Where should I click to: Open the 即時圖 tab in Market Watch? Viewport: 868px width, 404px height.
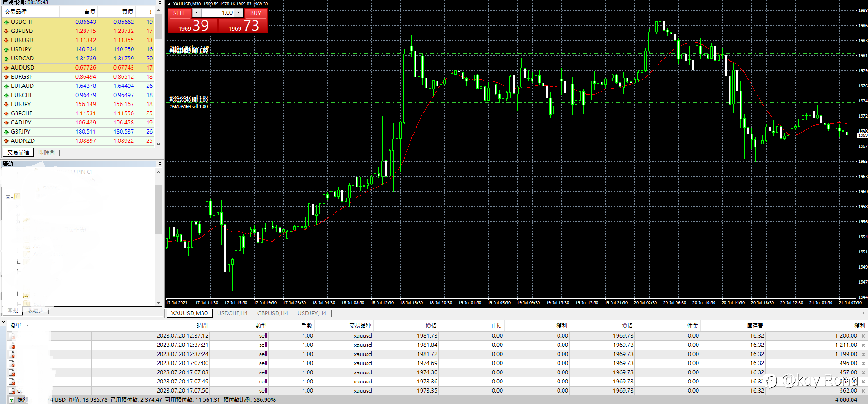click(46, 152)
